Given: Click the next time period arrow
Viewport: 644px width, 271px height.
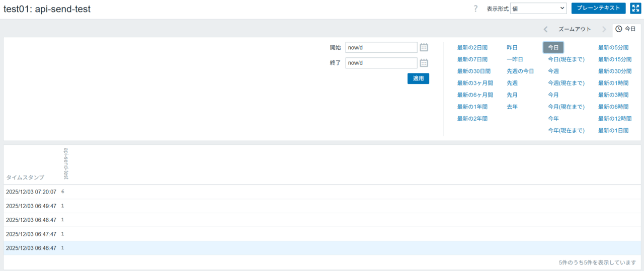Looking at the screenshot, I should (604, 29).
